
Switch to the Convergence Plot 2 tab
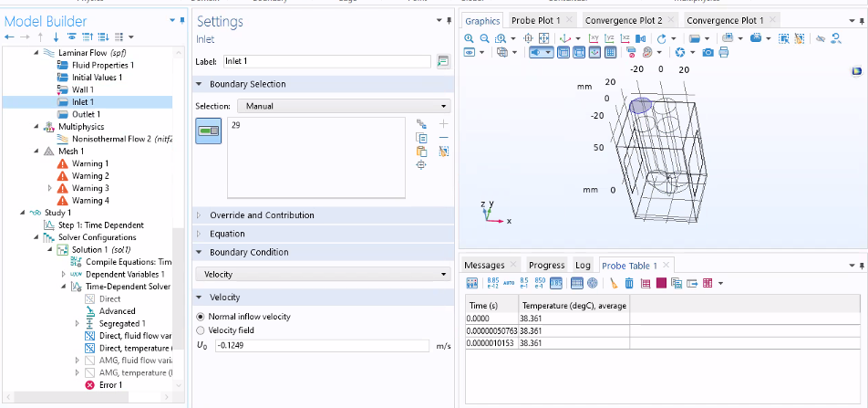[623, 20]
